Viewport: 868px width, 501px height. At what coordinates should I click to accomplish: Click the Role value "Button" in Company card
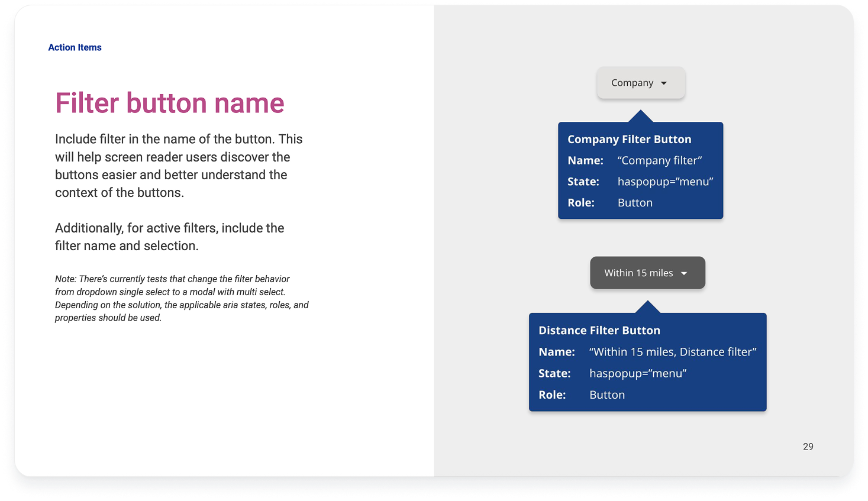click(x=635, y=203)
